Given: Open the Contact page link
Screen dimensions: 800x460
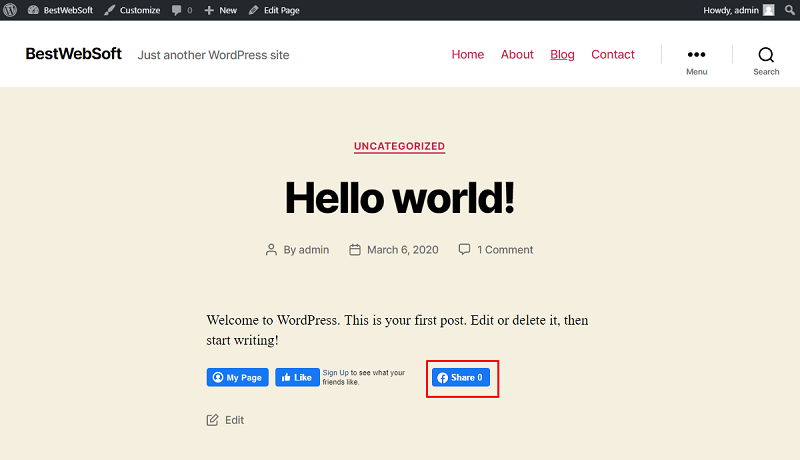Looking at the screenshot, I should pos(613,55).
